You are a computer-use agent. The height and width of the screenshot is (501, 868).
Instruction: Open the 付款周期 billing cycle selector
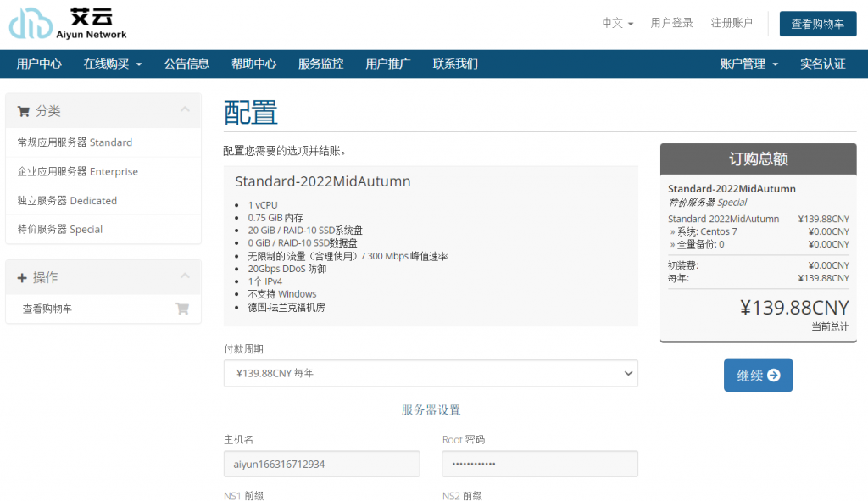coord(431,373)
